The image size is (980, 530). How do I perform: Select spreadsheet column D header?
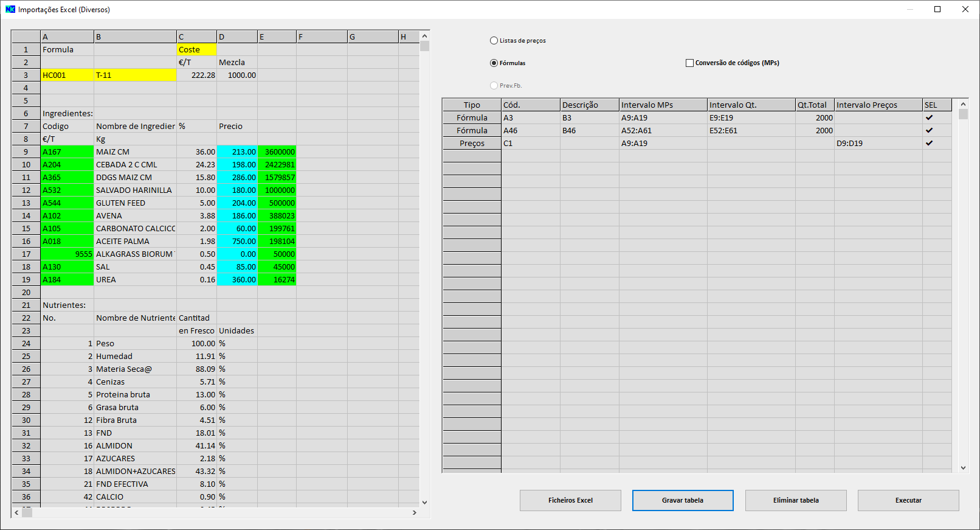click(x=236, y=37)
